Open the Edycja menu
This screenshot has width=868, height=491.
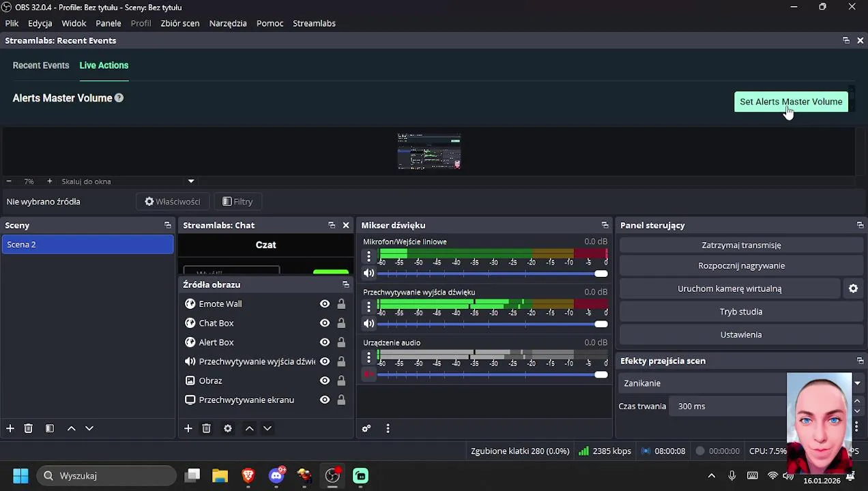pos(40,23)
